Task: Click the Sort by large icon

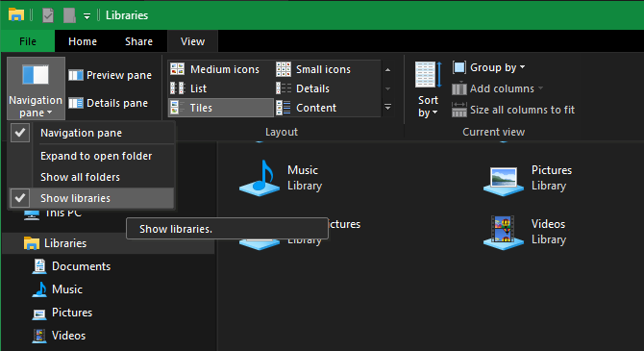Action: [428, 75]
